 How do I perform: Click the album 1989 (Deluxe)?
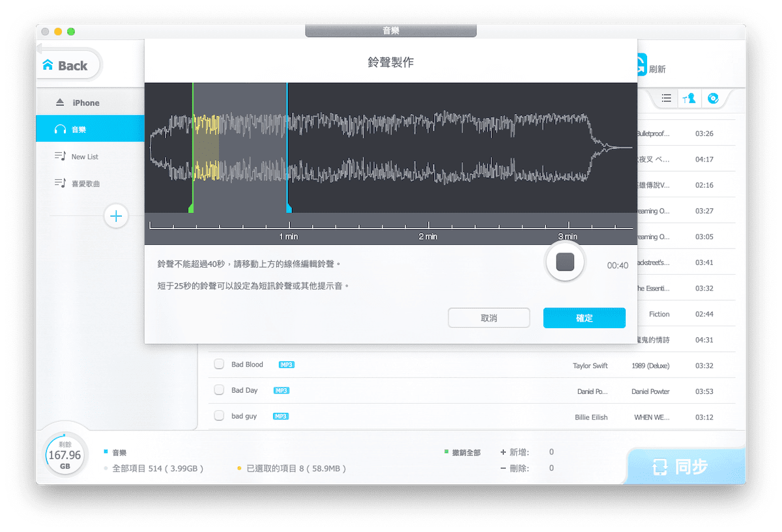650,366
